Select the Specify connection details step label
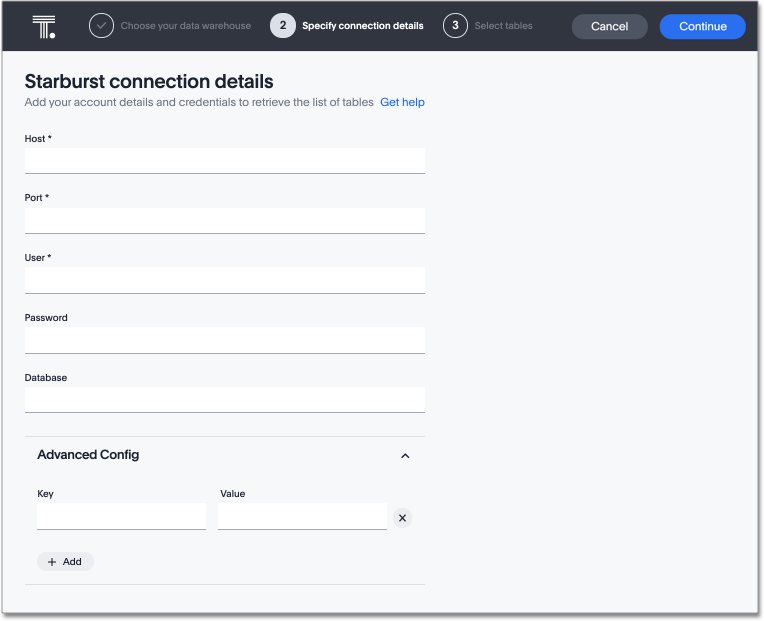This screenshot has width=764, height=621. click(362, 26)
